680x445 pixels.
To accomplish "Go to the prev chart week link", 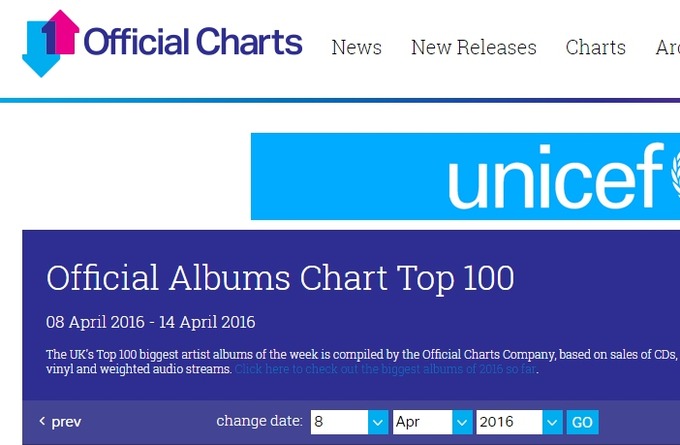I will pos(60,422).
